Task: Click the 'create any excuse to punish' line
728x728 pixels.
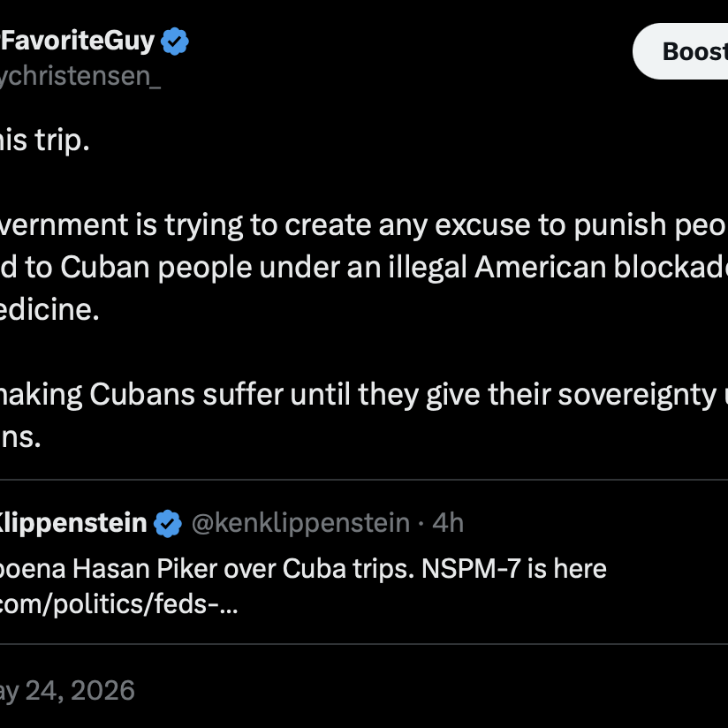Action: [364, 225]
